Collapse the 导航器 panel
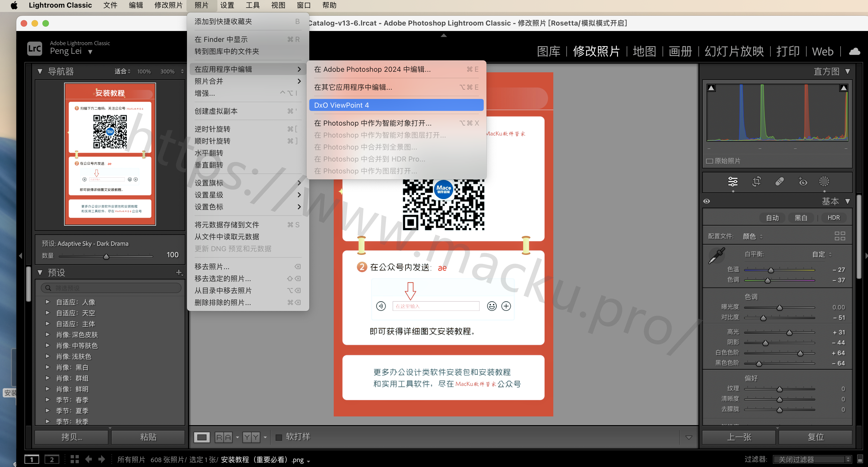Screen dimensions: 868x467 click(40, 71)
